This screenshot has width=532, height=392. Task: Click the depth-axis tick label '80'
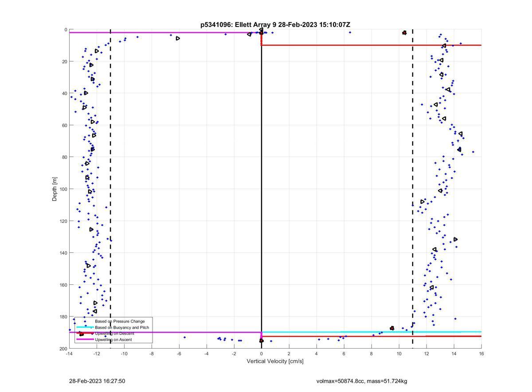click(x=65, y=157)
